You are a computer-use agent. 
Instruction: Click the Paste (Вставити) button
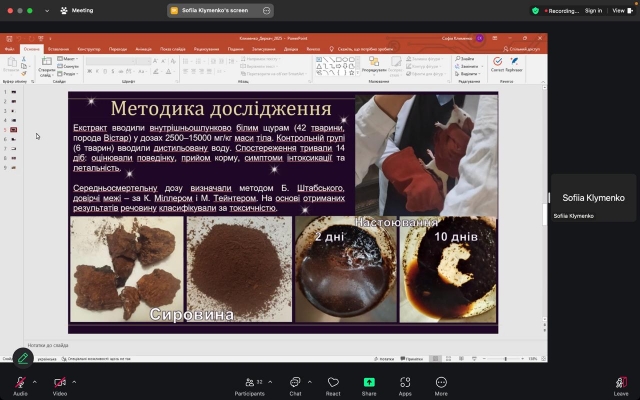pos(11,65)
